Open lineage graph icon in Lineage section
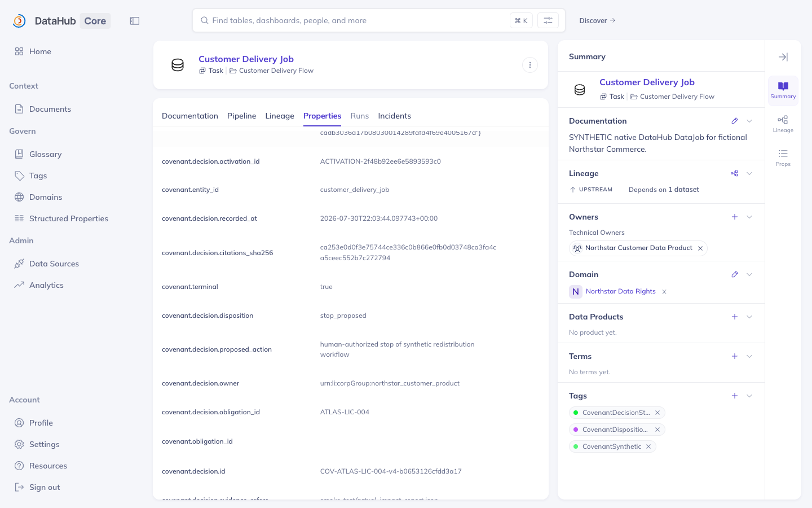This screenshot has width=812, height=508. pos(735,173)
